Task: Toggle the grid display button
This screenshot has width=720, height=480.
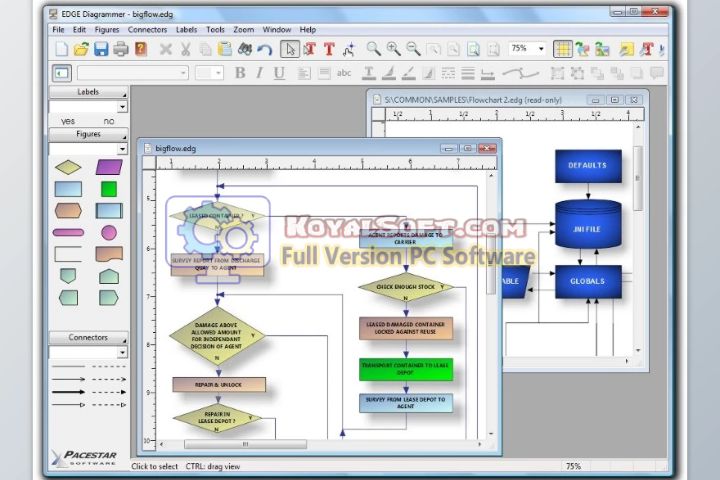Action: (x=562, y=49)
